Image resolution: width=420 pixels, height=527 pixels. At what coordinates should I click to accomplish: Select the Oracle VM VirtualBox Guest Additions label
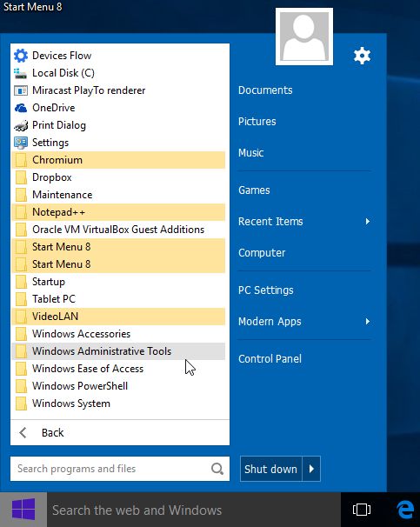pos(118,230)
